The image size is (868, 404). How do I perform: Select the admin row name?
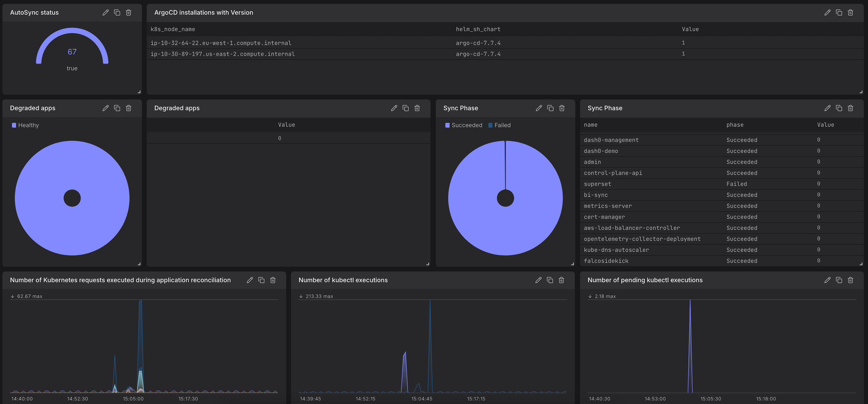pyautogui.click(x=592, y=162)
